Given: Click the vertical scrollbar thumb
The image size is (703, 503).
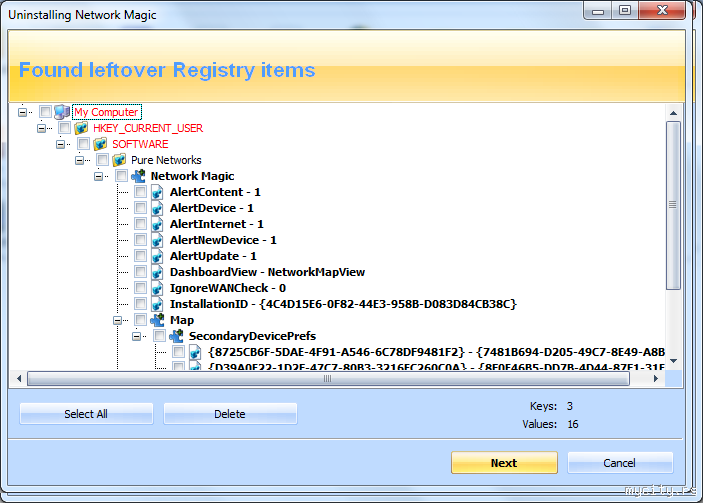Looking at the screenshot, I should coord(673,205).
